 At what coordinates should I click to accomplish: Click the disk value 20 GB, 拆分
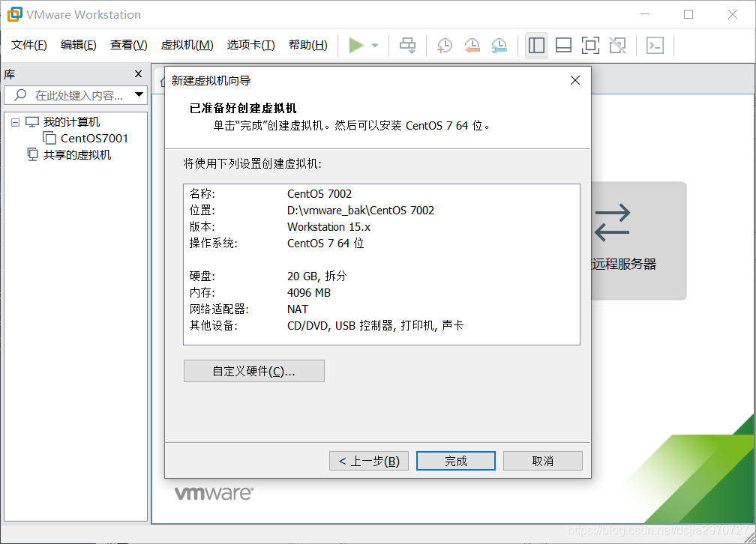pyautogui.click(x=316, y=276)
